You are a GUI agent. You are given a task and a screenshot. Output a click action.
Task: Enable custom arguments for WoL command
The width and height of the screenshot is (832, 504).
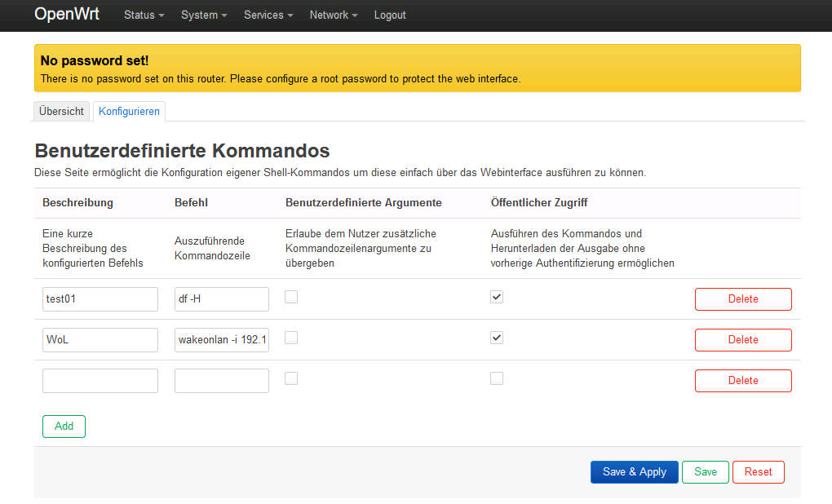point(291,338)
